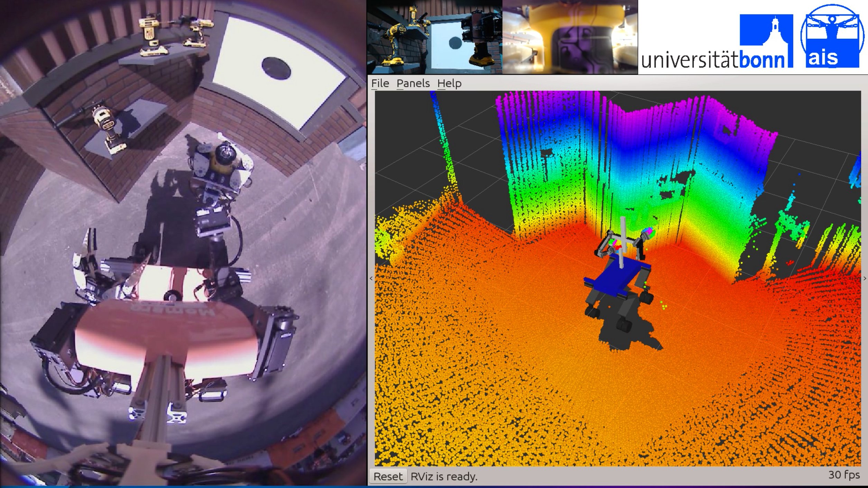Click the purple-yellow camera thumbnail
The image size is (868, 488).
[x=570, y=37]
